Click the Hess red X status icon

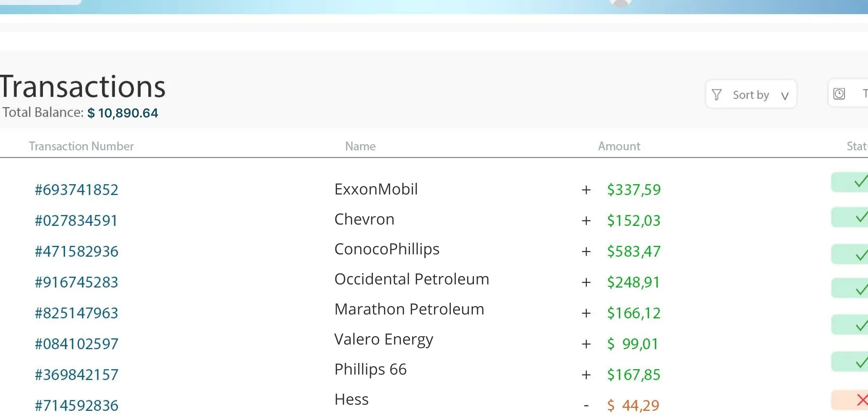click(862, 400)
